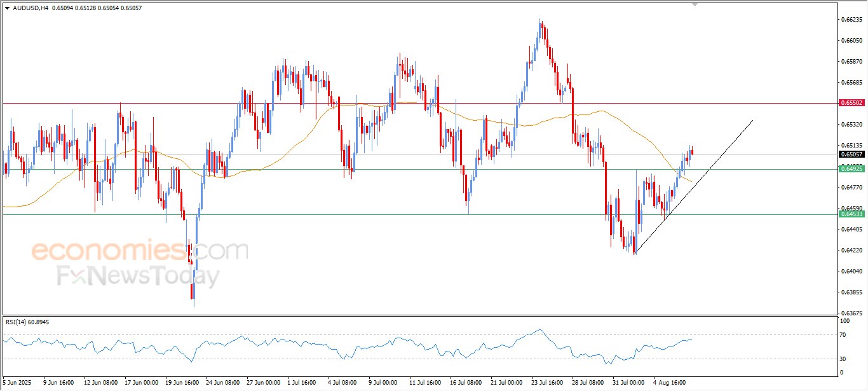Click the 9 Jun 16:00 time label
868x391 pixels.
point(58,383)
